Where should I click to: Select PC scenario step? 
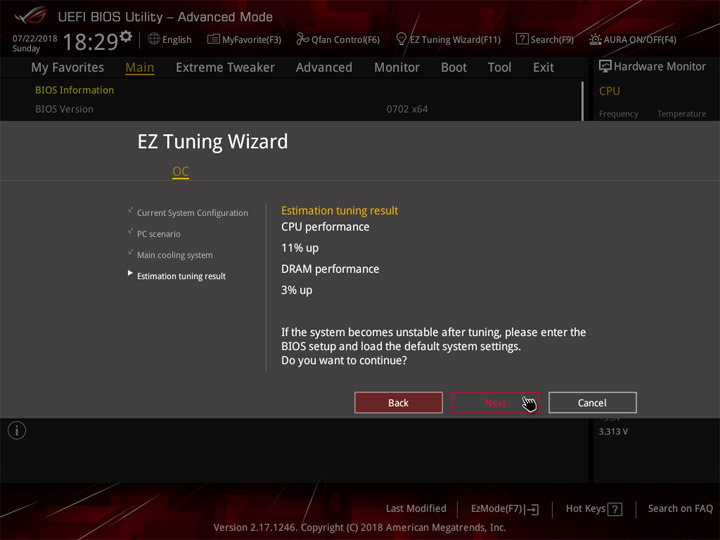pos(159,234)
